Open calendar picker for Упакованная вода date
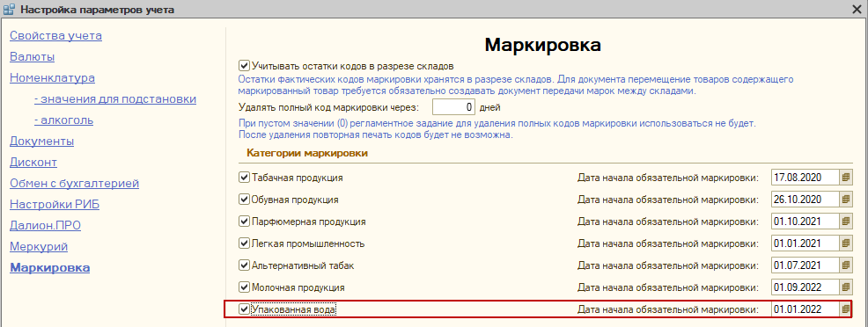The width and height of the screenshot is (868, 327). (x=846, y=309)
